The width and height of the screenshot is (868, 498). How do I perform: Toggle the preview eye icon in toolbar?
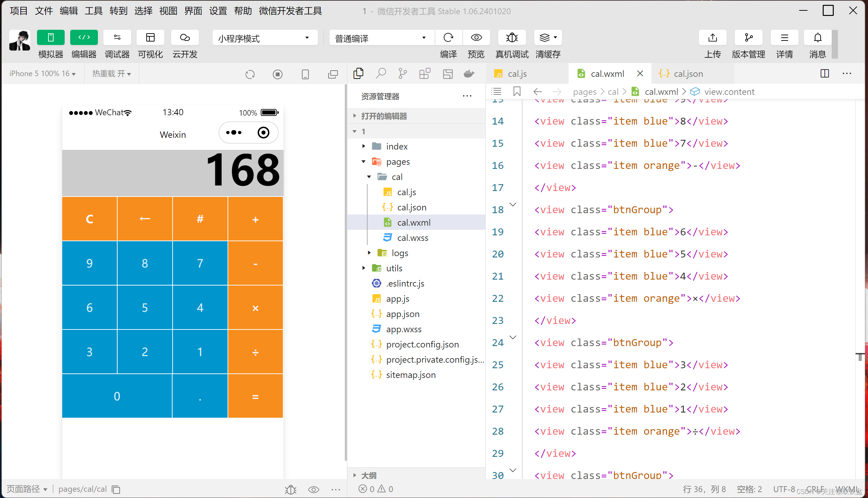[476, 37]
